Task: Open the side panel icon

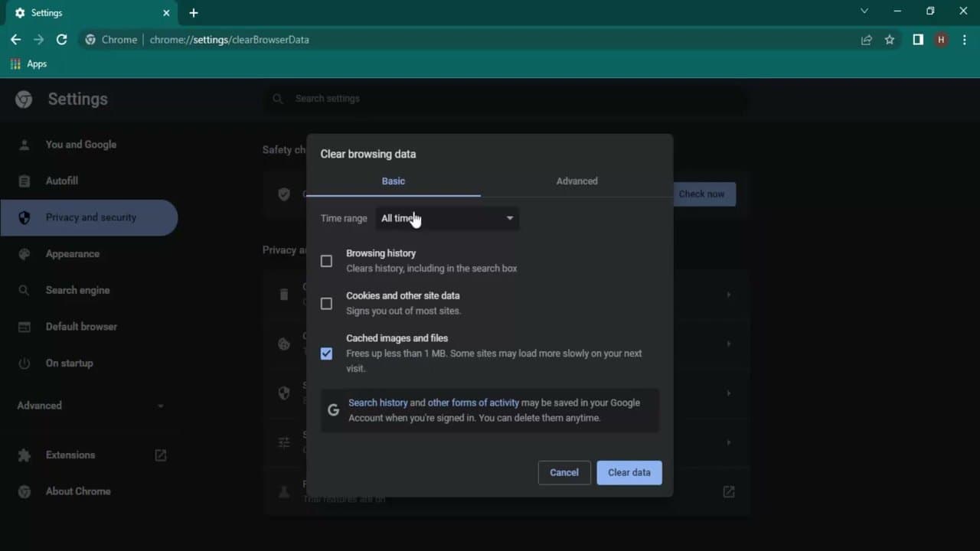Action: [917, 40]
